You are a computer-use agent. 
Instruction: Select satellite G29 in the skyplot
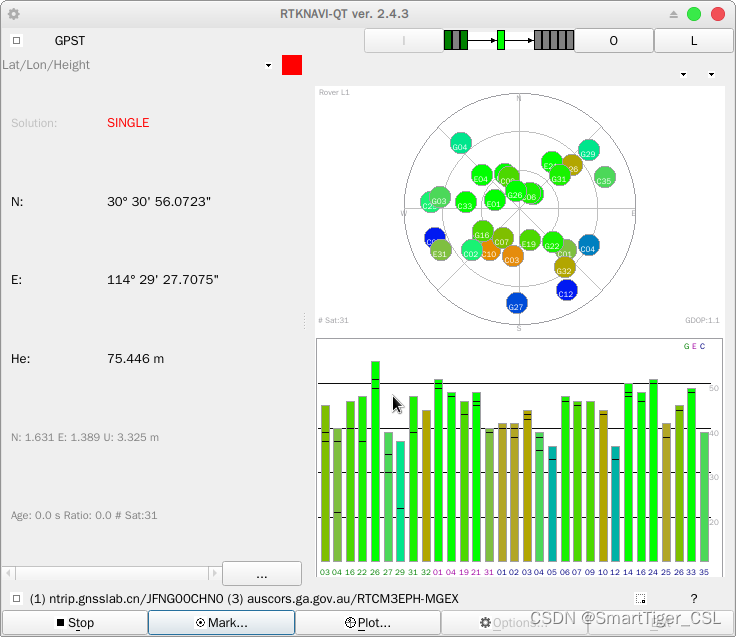click(589, 150)
